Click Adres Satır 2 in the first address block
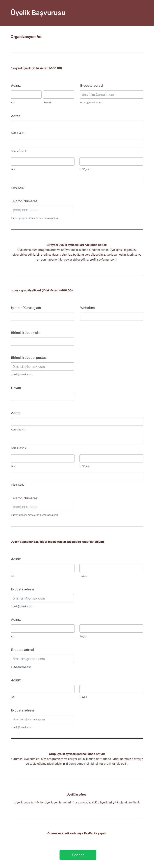This screenshot has width=154, height=868. click(x=77, y=143)
